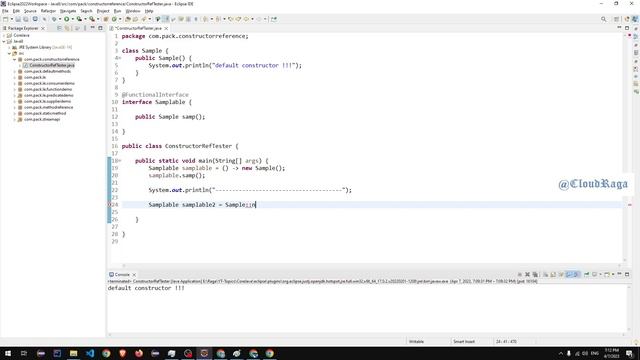640x360 pixels.
Task: Click the Save All toolbar icon
Action: [x=26, y=19]
